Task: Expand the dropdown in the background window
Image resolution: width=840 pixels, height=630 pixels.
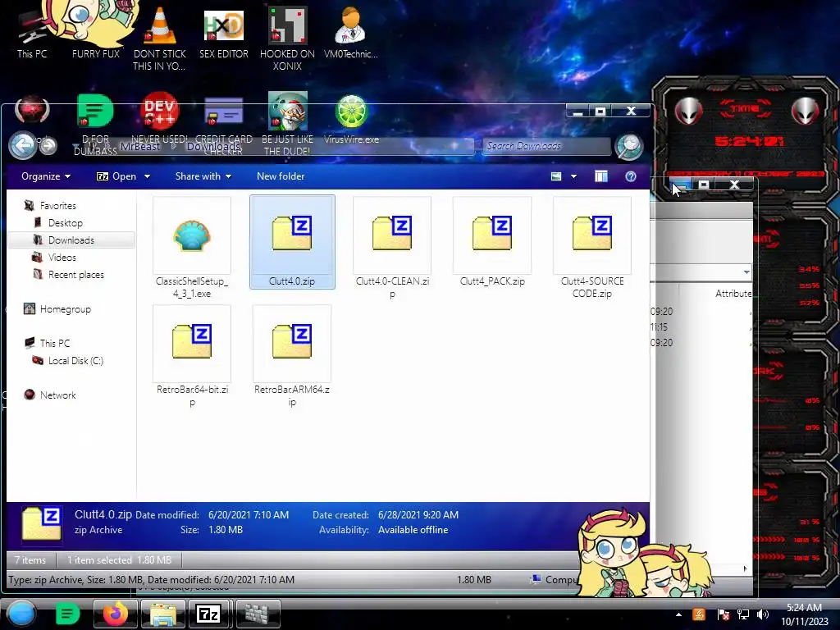Action: click(746, 272)
